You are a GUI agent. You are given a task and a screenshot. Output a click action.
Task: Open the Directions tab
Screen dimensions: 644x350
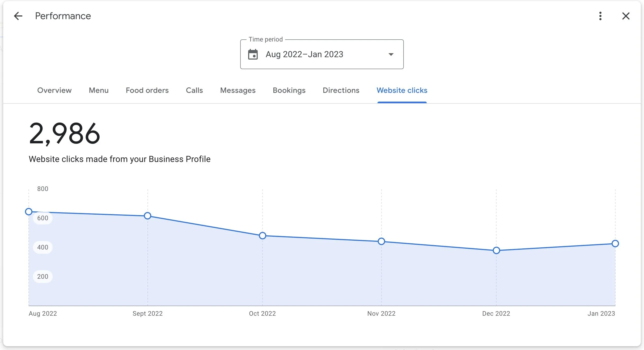pos(341,90)
